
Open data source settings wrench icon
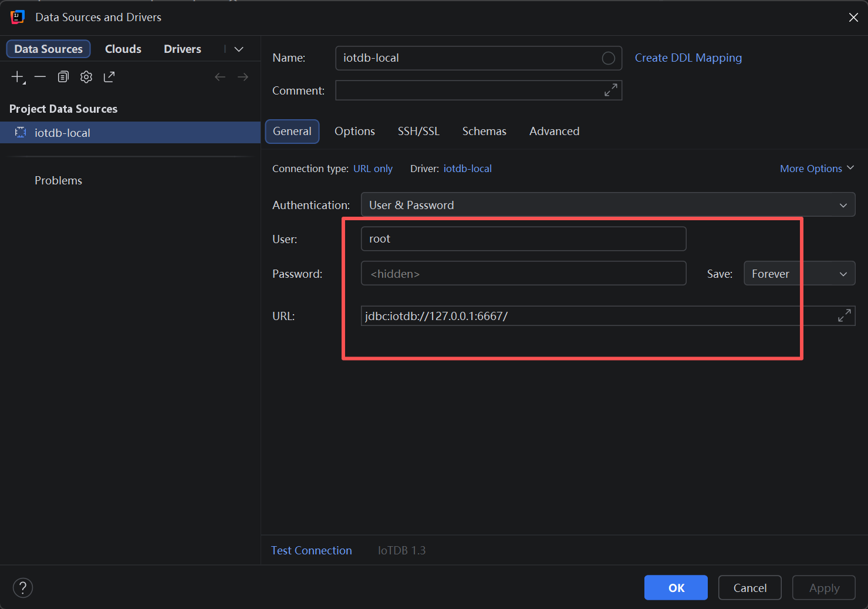(86, 77)
